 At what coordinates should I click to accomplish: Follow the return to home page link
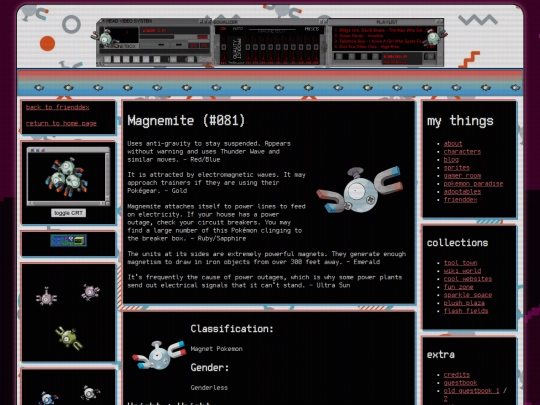click(61, 123)
